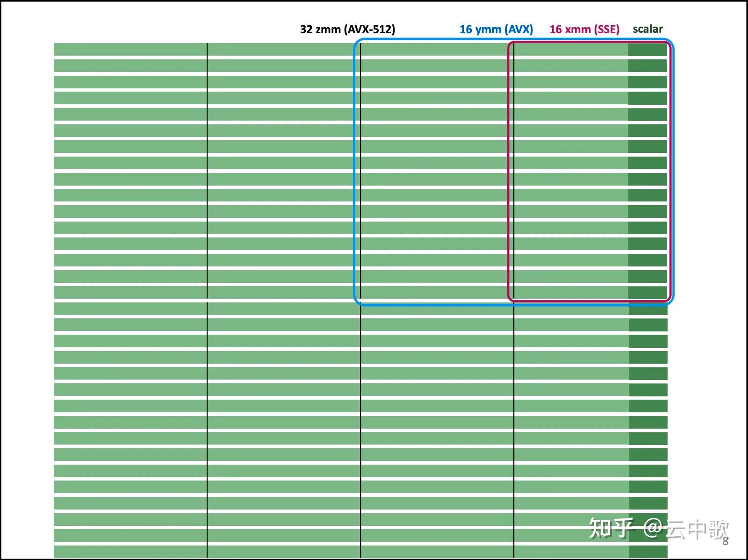Select the @云中歌 author watermark
Screen dimensions: 748x560
686,529
